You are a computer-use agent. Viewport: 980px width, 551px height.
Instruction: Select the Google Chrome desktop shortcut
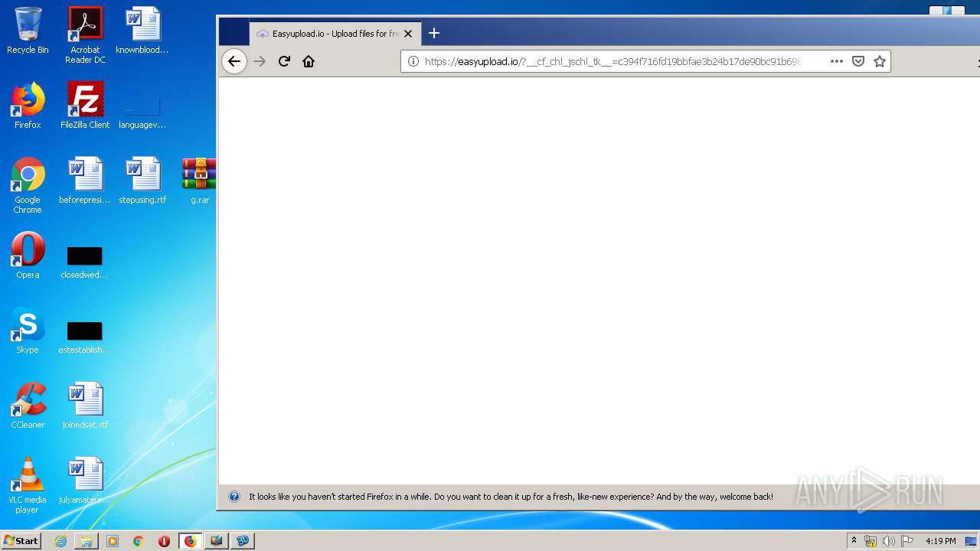[x=28, y=185]
